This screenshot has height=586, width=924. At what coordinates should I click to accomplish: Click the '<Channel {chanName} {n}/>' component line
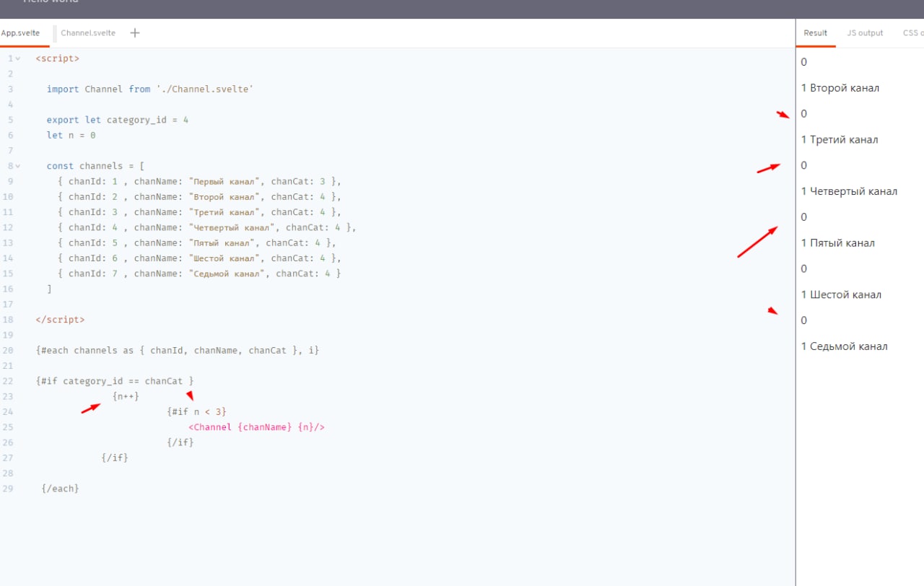click(257, 427)
